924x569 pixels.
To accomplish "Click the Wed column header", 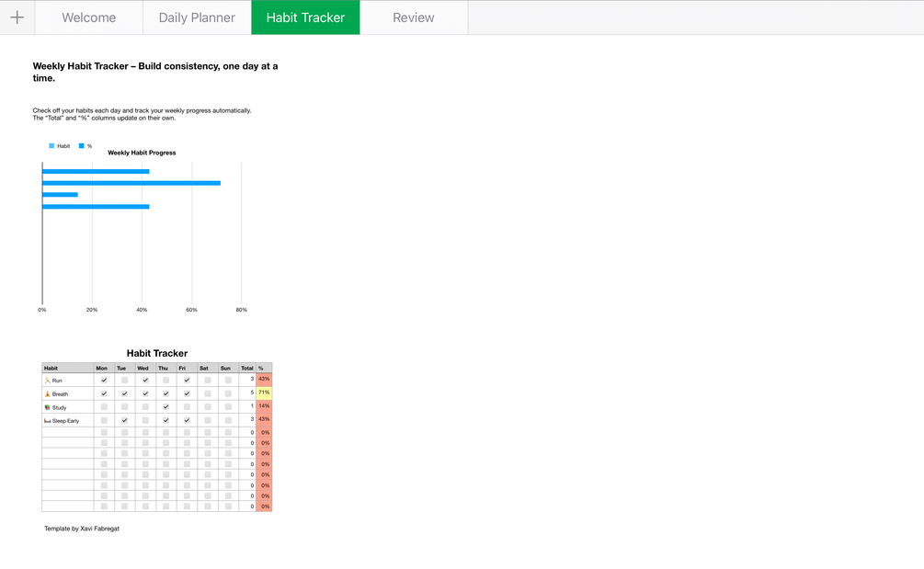I will pos(145,368).
